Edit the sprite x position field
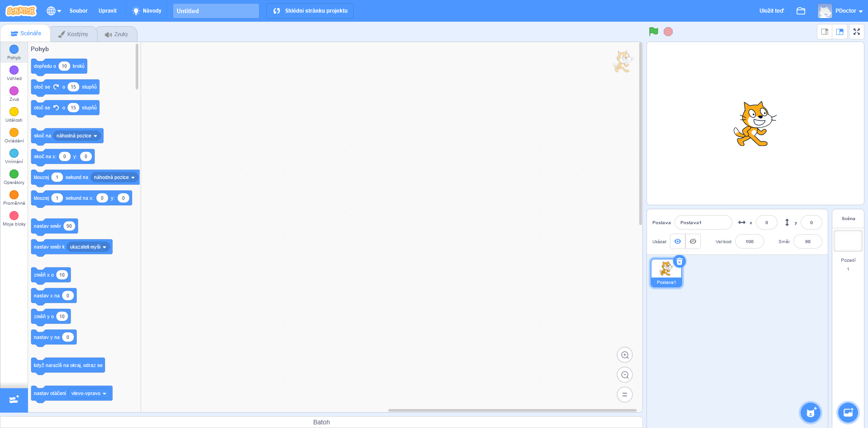This screenshot has width=868, height=428. pos(766,222)
